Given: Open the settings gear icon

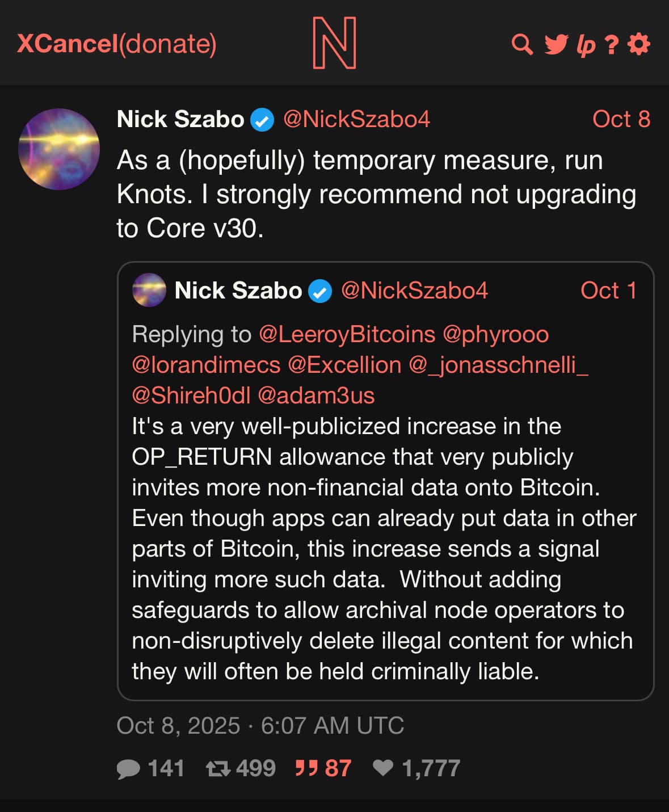Looking at the screenshot, I should (639, 44).
